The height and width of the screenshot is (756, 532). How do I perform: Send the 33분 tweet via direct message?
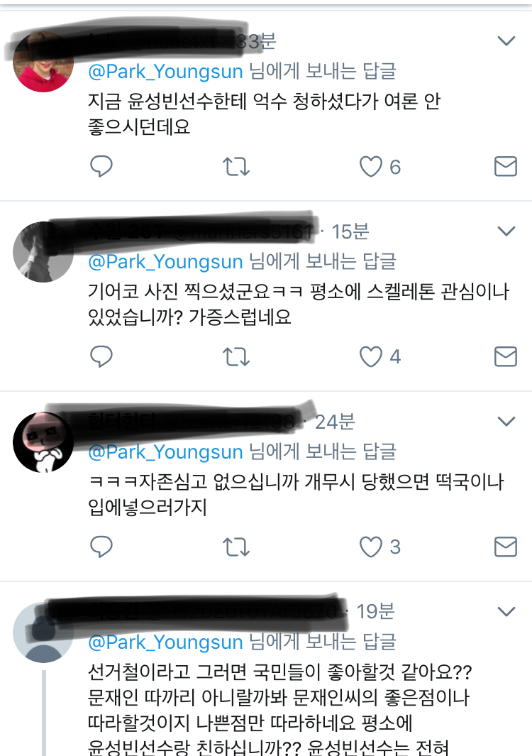coord(506,166)
